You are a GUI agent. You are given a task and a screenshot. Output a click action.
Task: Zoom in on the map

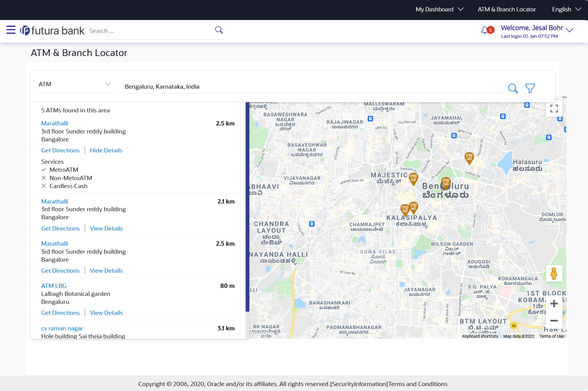coord(554,304)
